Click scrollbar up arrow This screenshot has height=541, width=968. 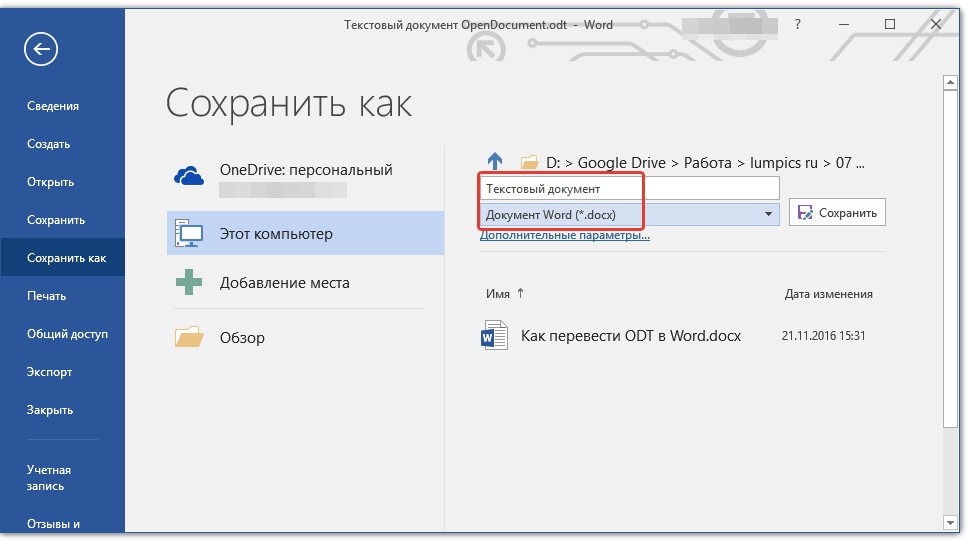(950, 82)
